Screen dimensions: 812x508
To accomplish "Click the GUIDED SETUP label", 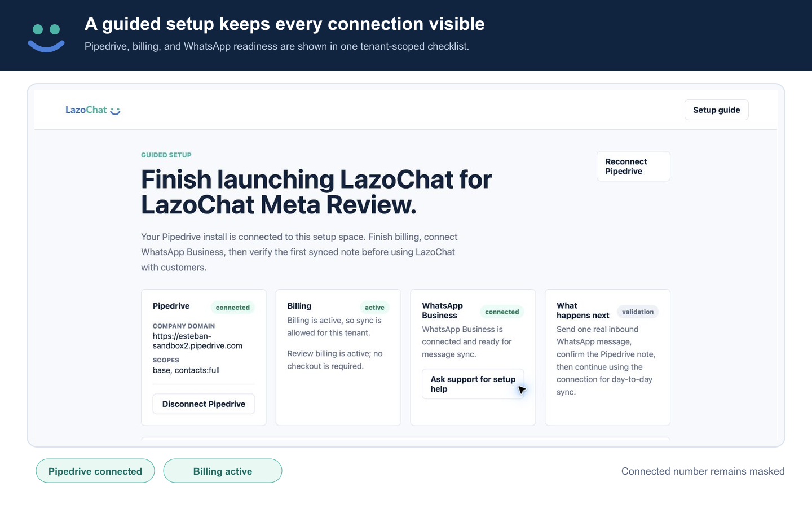I will coord(166,155).
